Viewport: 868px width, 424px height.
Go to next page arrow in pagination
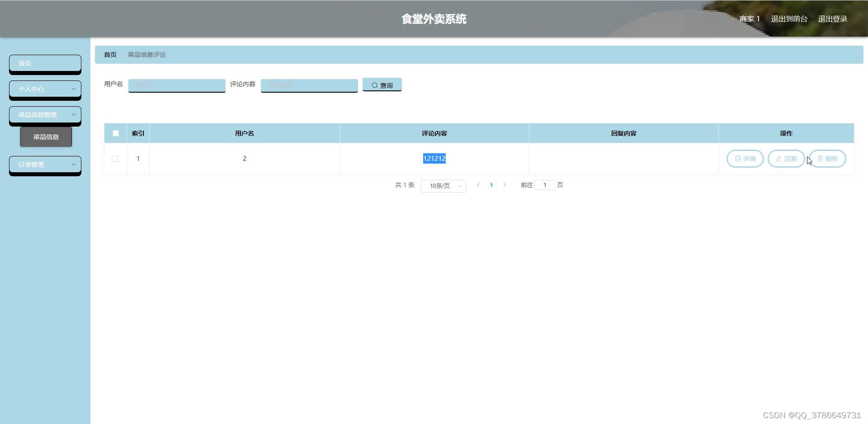click(x=505, y=185)
